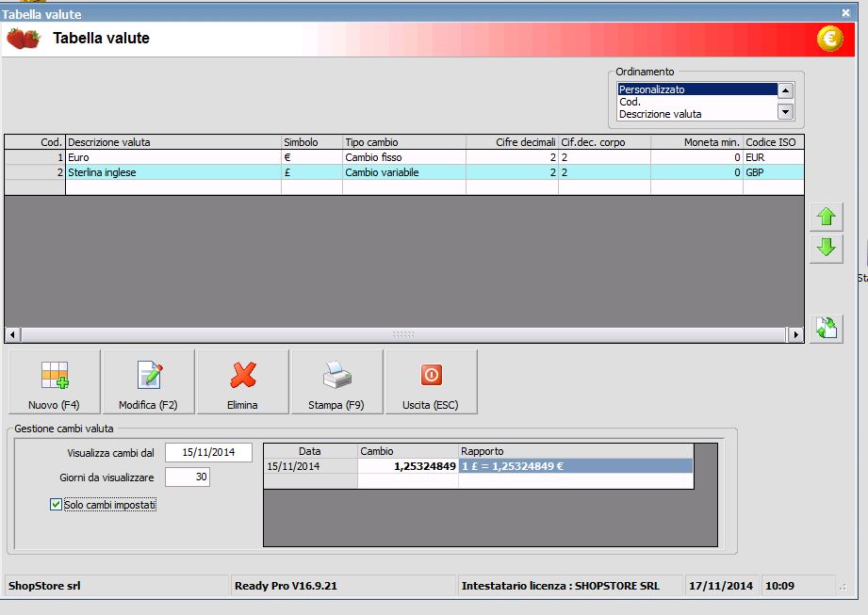Click the Moneta min. column header

pos(697,142)
